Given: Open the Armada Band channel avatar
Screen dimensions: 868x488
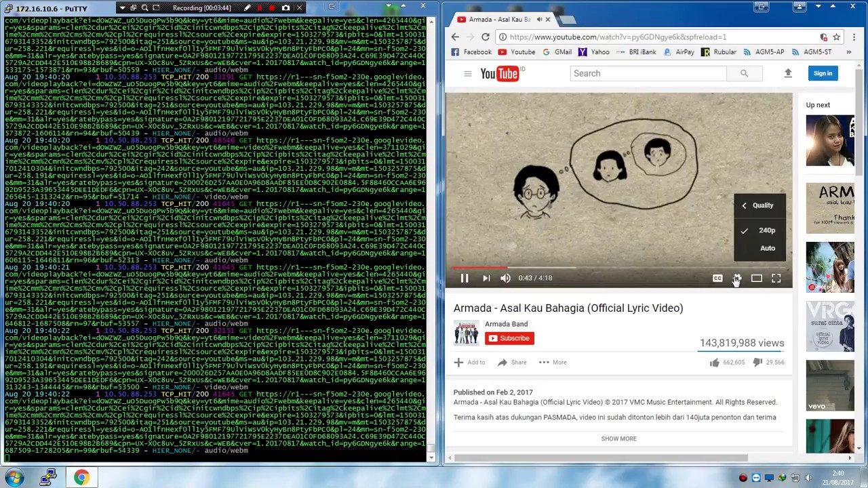Looking at the screenshot, I should point(466,333).
